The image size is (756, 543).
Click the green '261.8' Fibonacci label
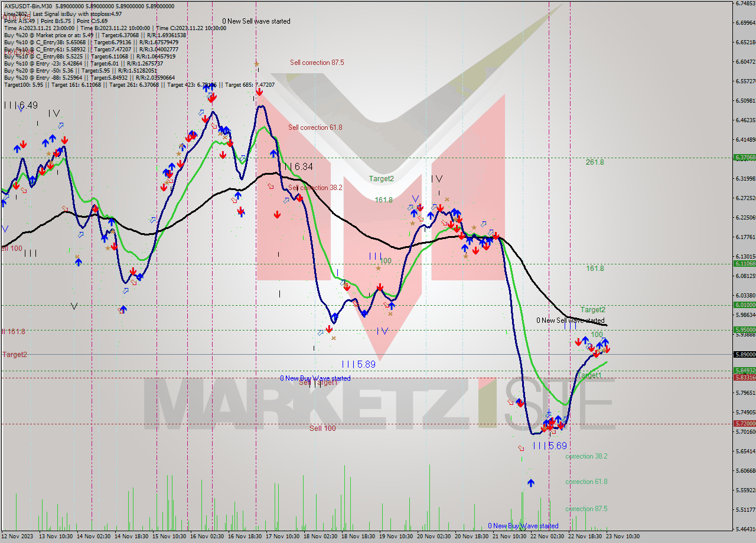click(x=595, y=162)
